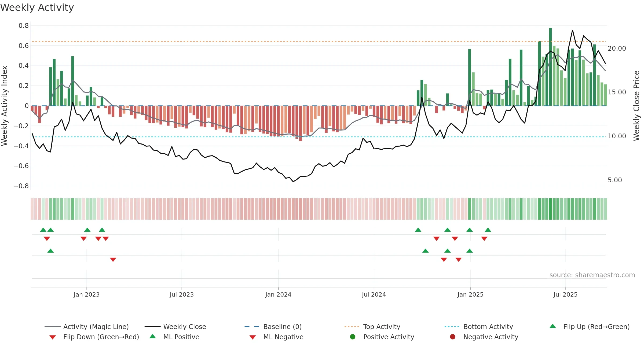Click the 0 baseline tick label

(x=27, y=106)
